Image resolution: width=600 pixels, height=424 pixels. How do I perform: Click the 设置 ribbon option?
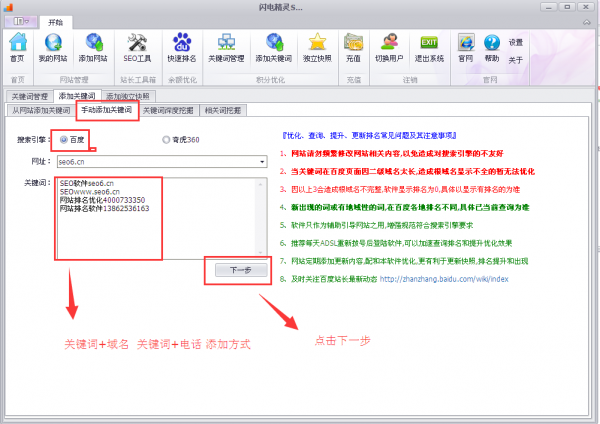pos(515,42)
